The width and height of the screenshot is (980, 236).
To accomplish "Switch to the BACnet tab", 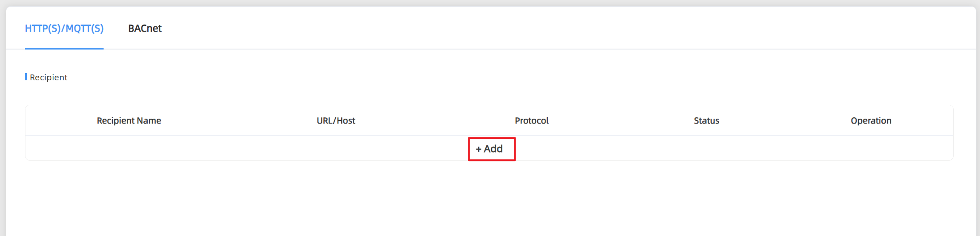I will tap(145, 29).
